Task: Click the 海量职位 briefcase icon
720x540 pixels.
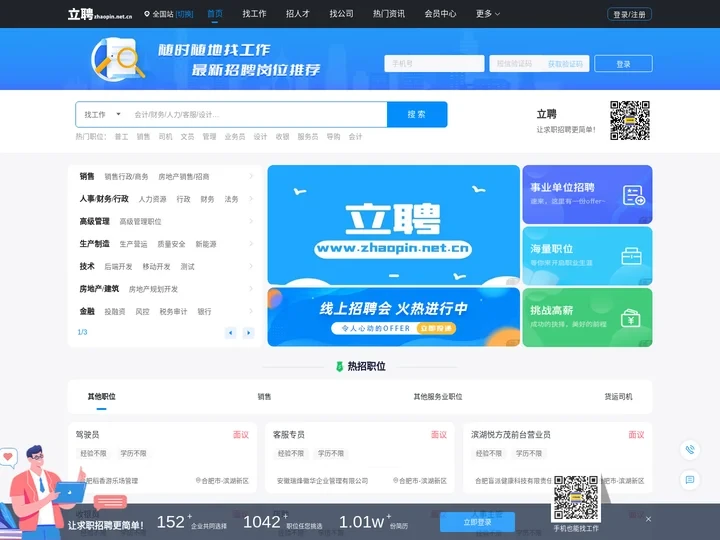Action: click(x=631, y=256)
